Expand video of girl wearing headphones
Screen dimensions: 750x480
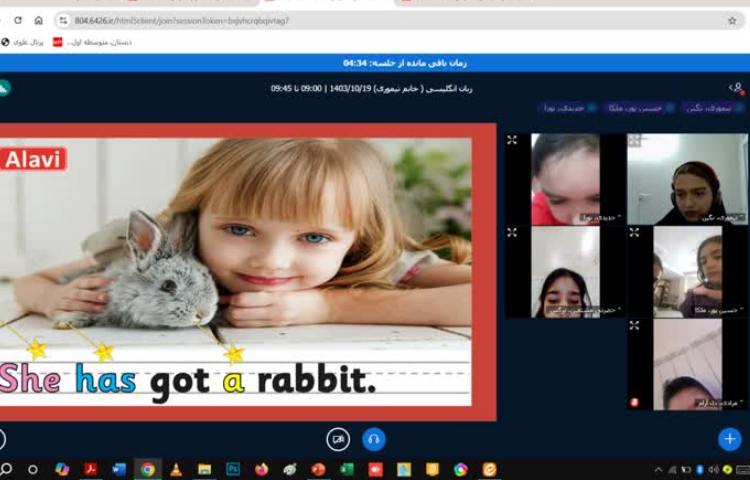(x=634, y=140)
